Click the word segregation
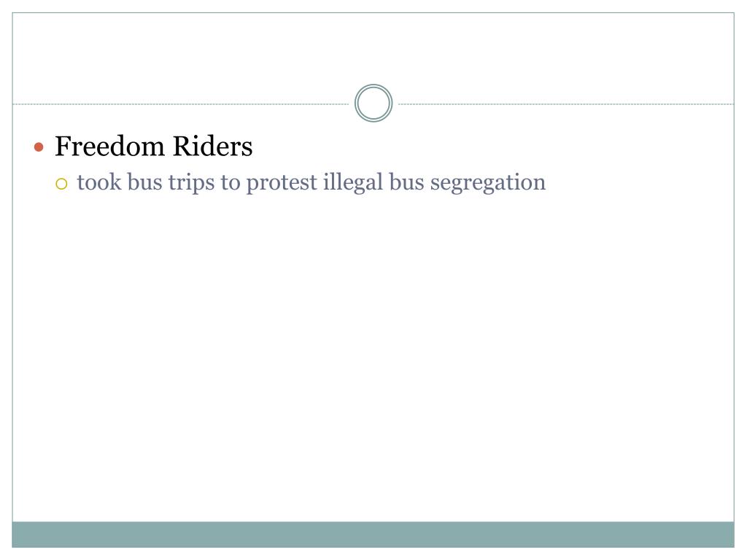747x560 pixels. 488,184
